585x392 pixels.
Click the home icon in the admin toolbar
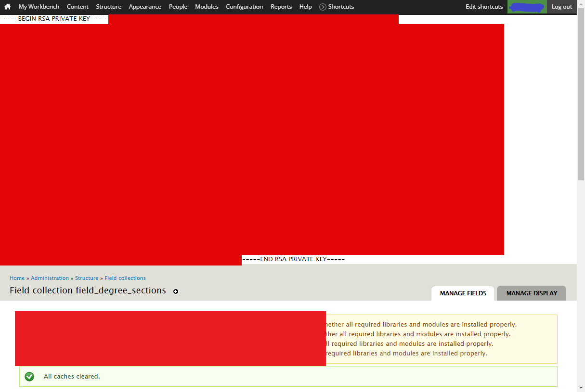click(7, 7)
